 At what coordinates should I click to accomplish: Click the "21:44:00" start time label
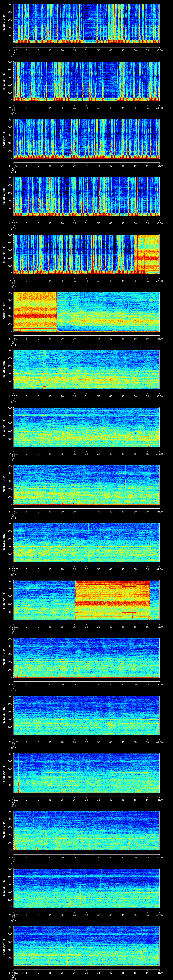[x=13, y=915]
